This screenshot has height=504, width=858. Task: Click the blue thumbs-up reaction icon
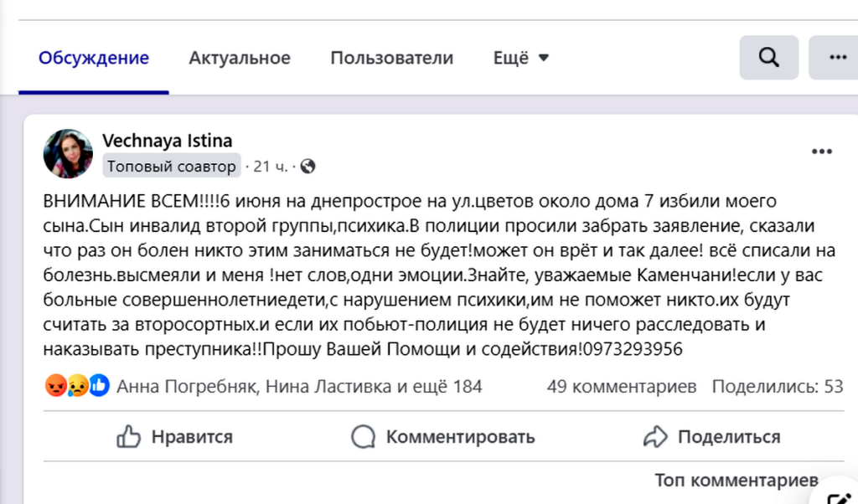click(99, 386)
